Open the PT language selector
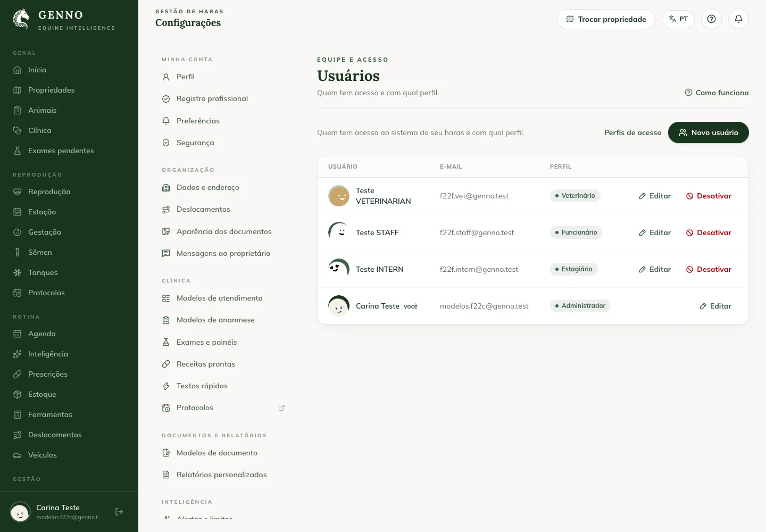Image resolution: width=766 pixels, height=532 pixels. pos(678,19)
